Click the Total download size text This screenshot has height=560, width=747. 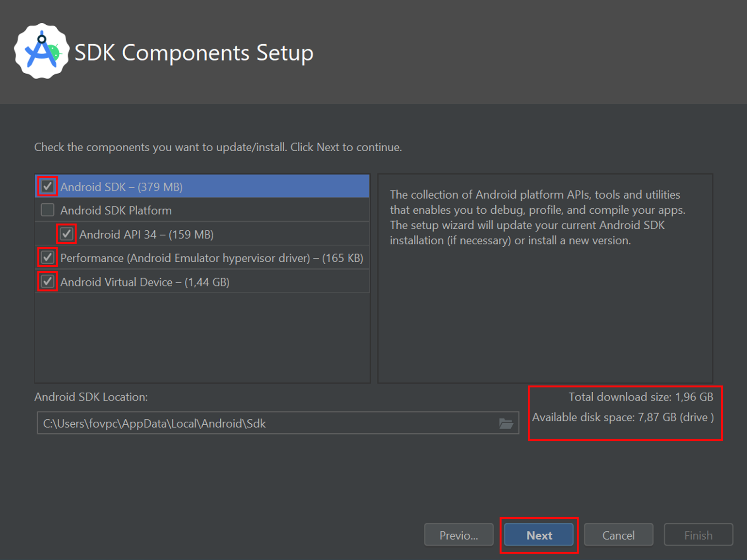(640, 397)
